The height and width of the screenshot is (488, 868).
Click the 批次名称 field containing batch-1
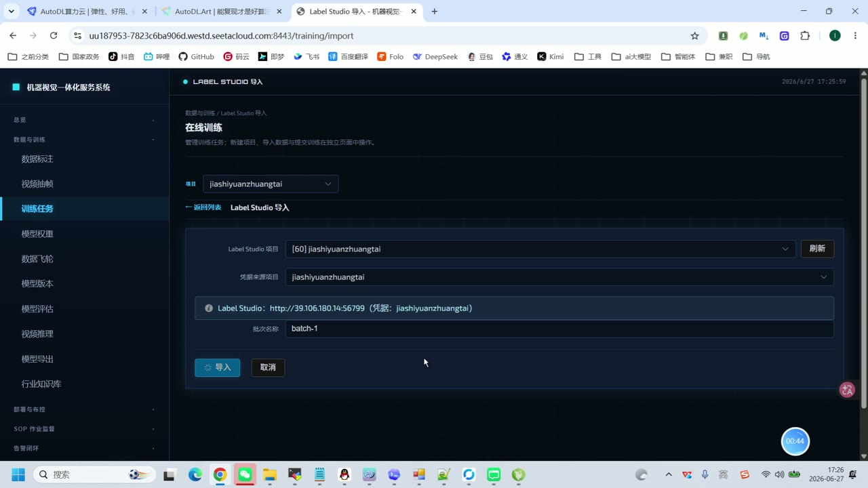559,329
